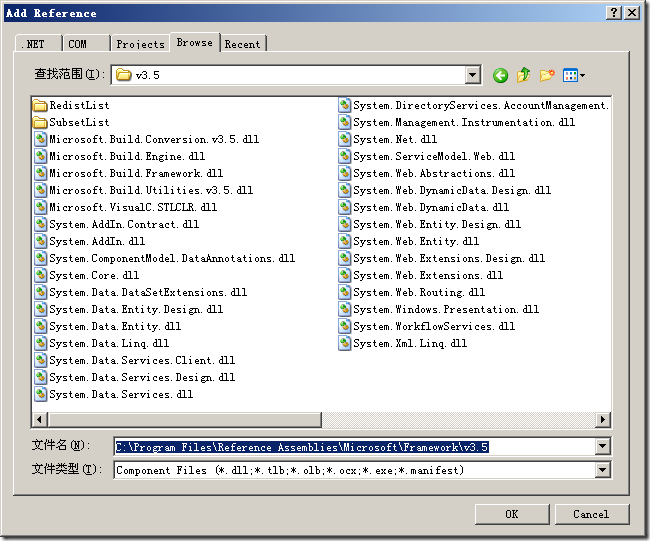
Task: Open the file type dropdown
Action: 602,470
